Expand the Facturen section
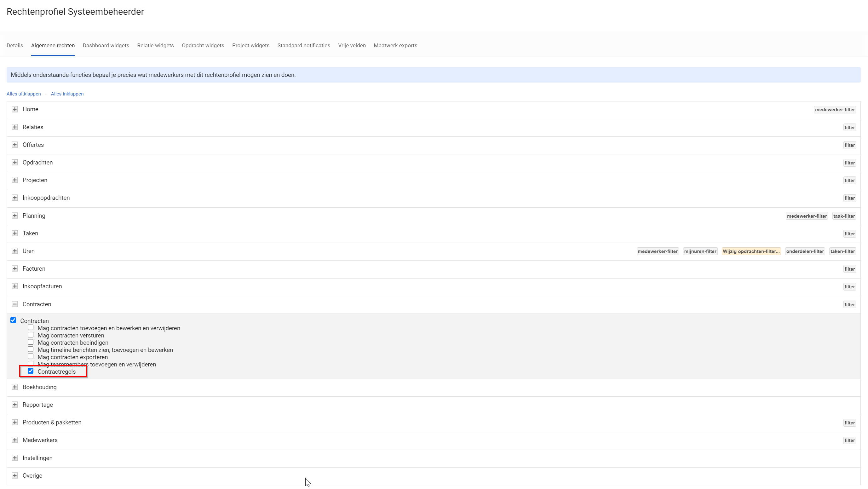 14,268
